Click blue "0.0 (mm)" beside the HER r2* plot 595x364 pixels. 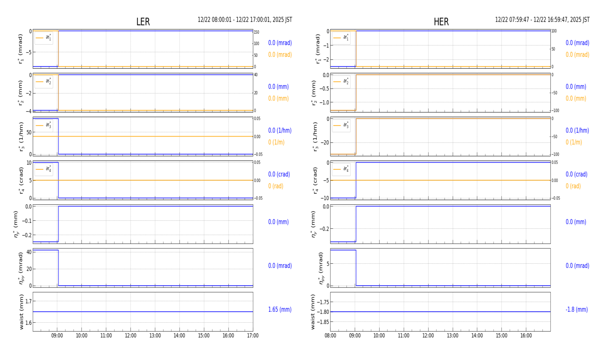(x=576, y=87)
